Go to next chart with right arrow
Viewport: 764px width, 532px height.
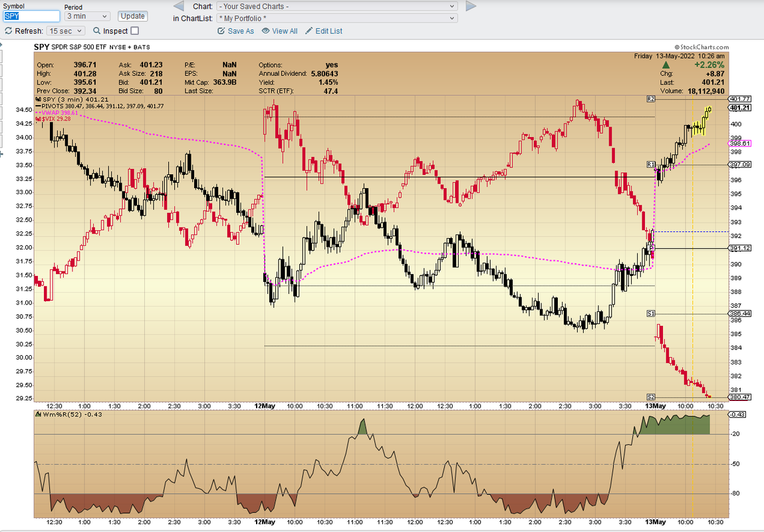coord(471,7)
